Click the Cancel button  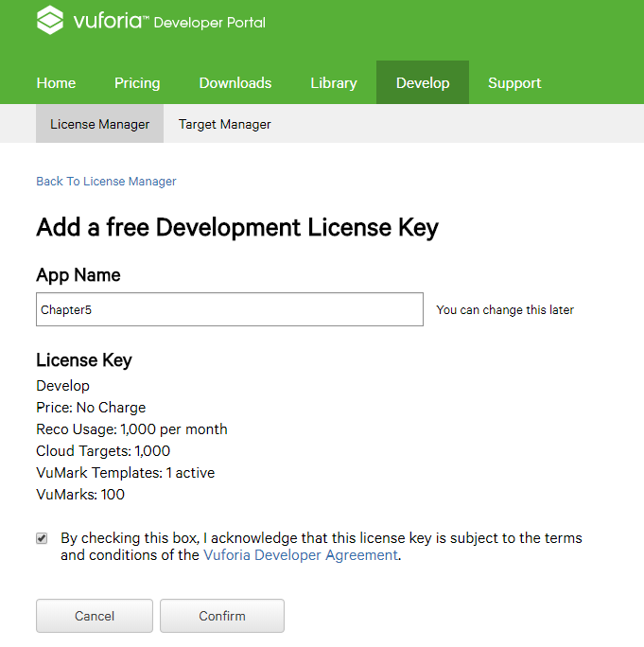click(95, 616)
